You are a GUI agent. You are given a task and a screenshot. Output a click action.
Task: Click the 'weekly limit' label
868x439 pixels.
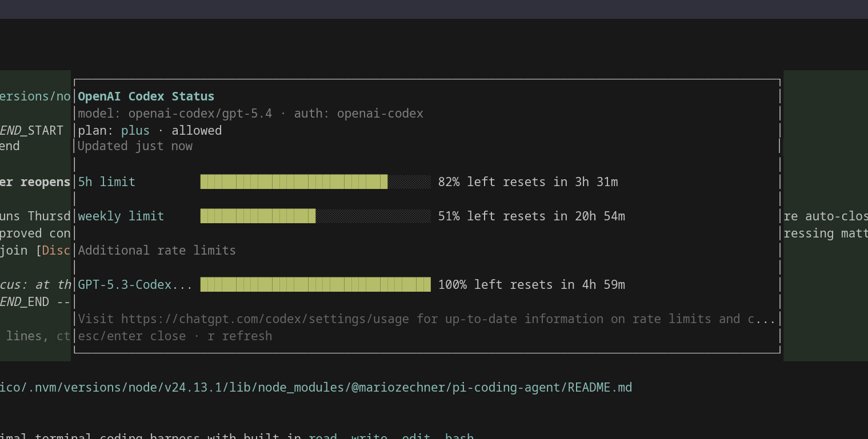click(x=121, y=216)
